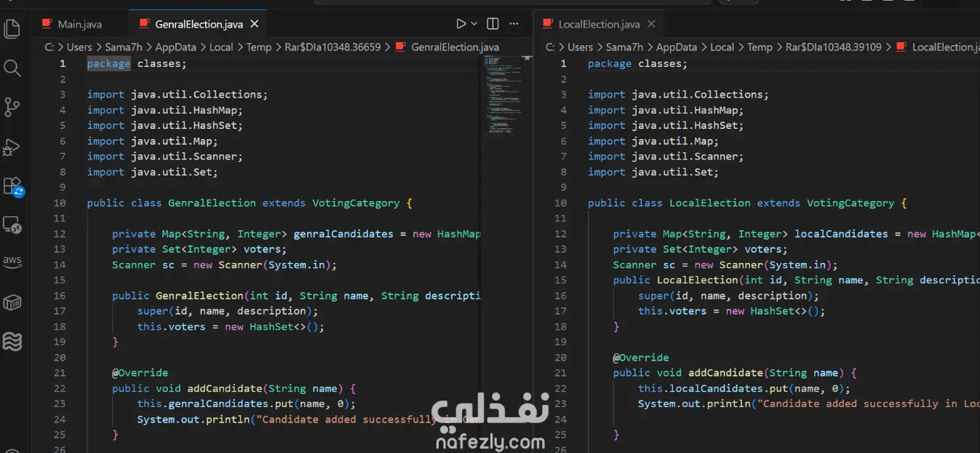The height and width of the screenshot is (453, 980).
Task: Split the editor to the right
Action: [x=493, y=24]
